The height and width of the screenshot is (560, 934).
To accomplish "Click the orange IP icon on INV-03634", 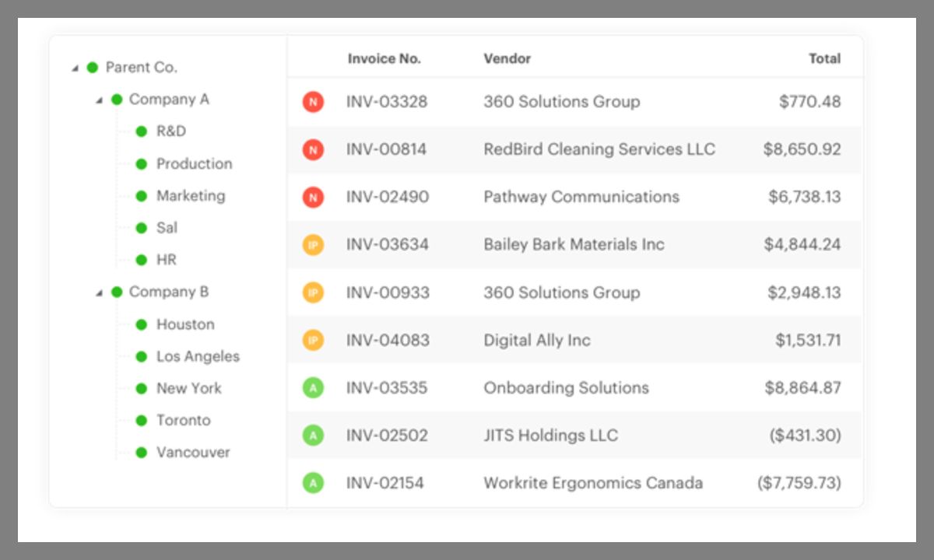I will tap(313, 245).
